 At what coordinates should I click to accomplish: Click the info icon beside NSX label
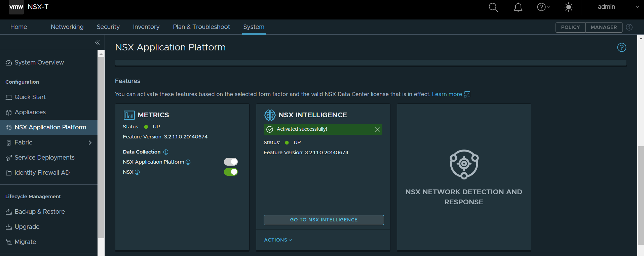pyautogui.click(x=137, y=172)
